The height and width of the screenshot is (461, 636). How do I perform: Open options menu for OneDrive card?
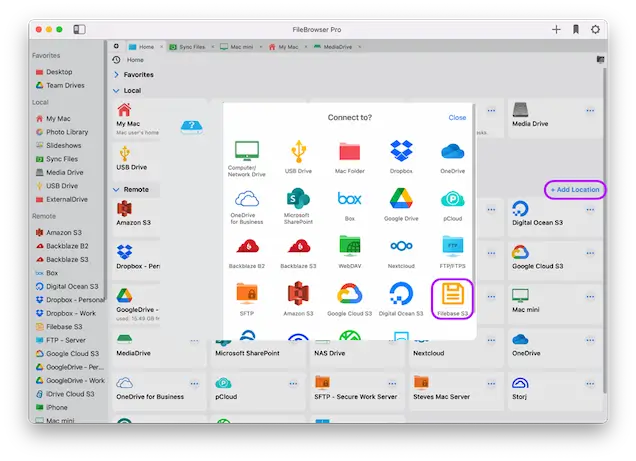coord(590,340)
